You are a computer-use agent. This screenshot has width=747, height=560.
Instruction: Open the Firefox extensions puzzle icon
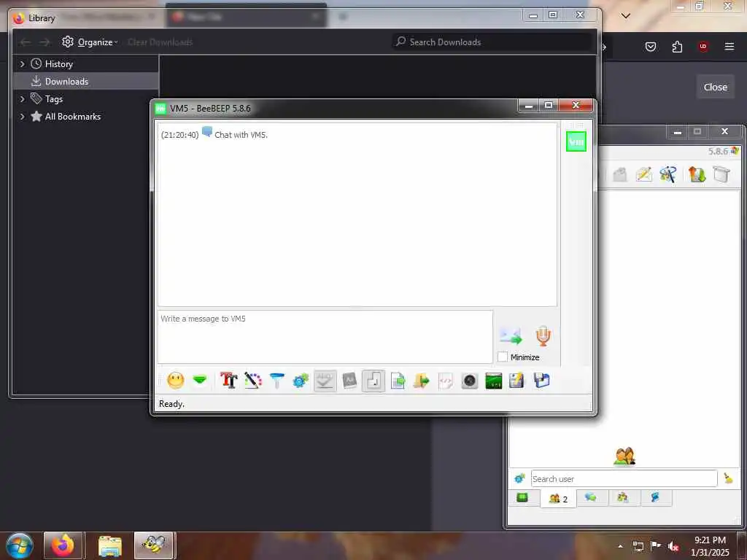pyautogui.click(x=677, y=46)
